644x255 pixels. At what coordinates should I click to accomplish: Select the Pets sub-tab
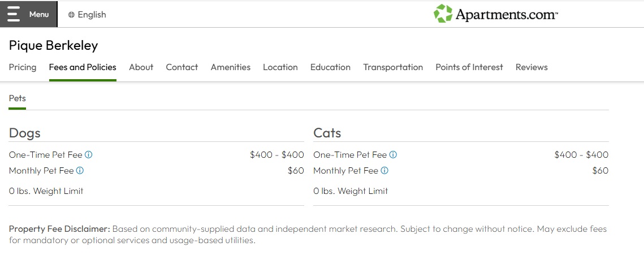point(18,98)
